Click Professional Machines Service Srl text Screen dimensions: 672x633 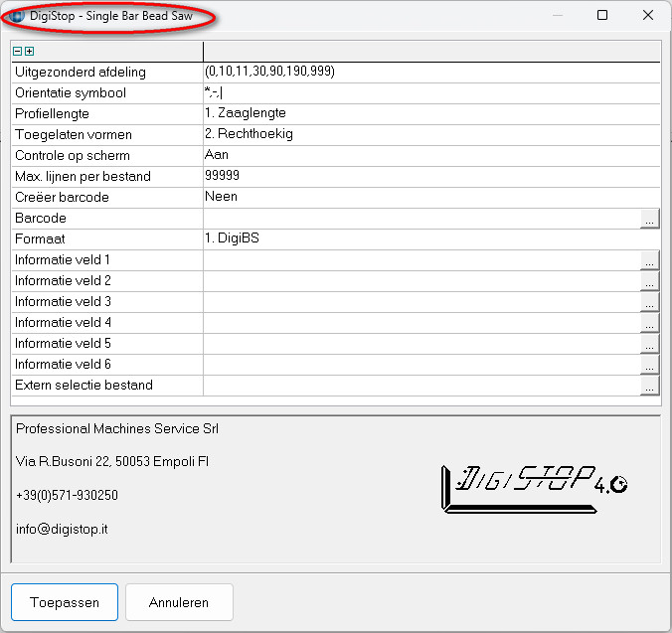(x=117, y=428)
